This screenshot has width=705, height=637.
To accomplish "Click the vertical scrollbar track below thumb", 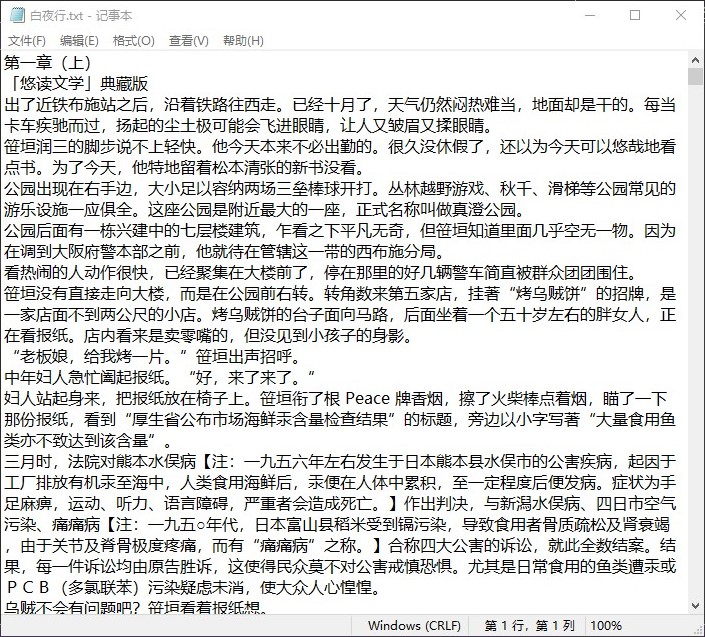I will coord(695,342).
